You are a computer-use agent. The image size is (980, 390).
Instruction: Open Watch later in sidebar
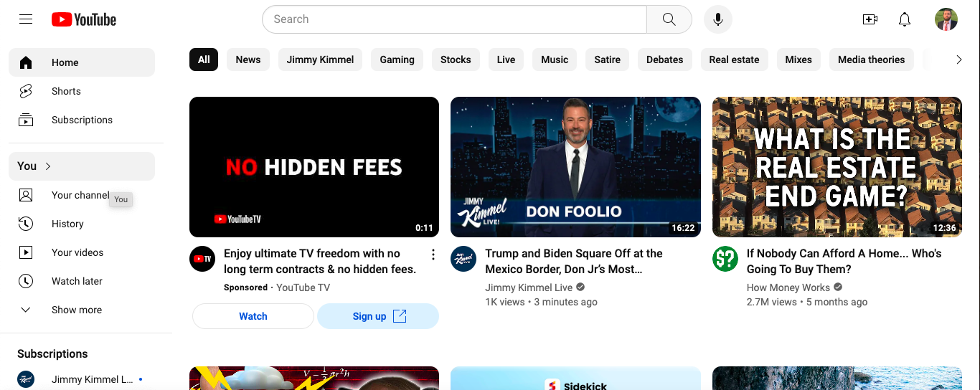coord(82,281)
